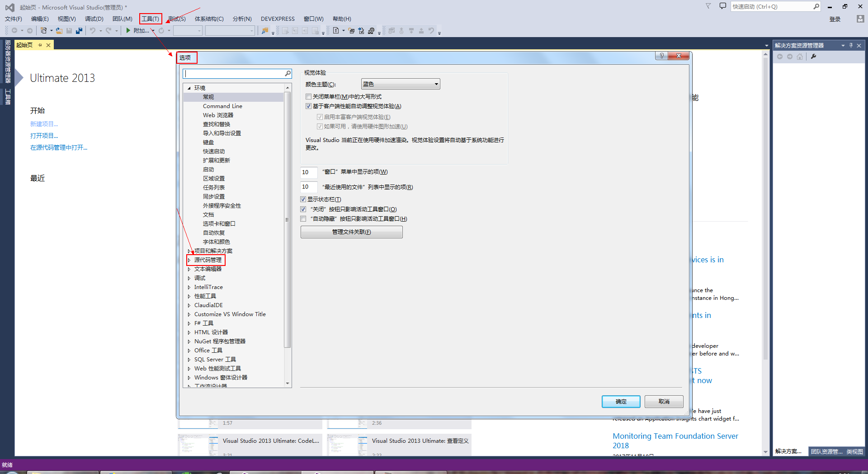Screen dimensions: 868x474
Task: Click the Save All toolbar icon
Action: 79,31
